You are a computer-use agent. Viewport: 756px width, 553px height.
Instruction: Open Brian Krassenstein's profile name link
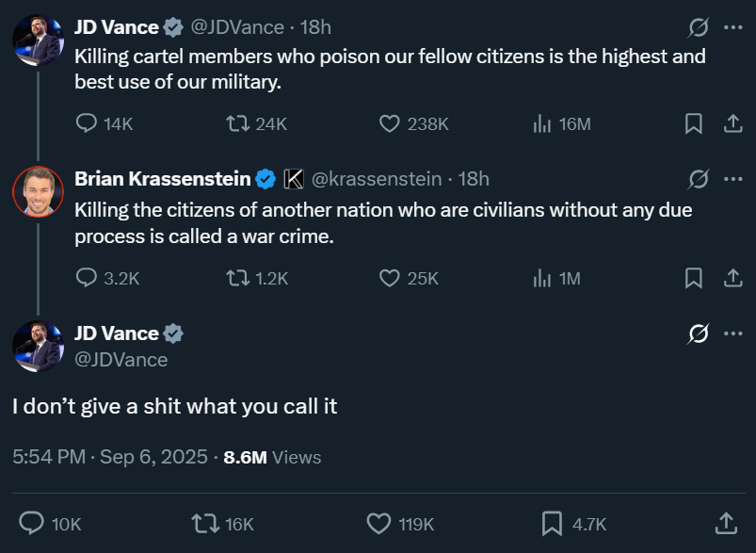click(162, 179)
